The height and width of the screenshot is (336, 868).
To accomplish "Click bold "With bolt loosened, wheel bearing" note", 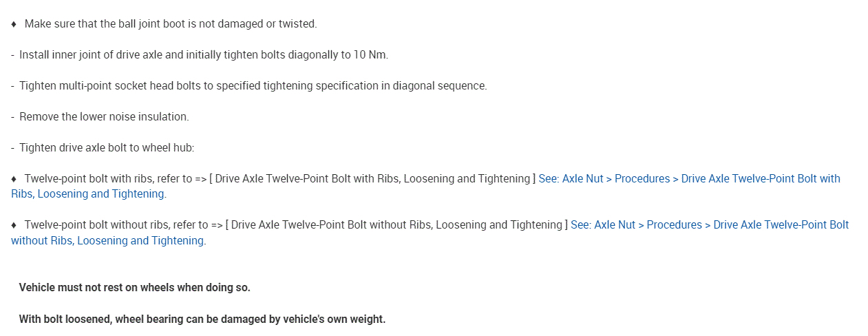I will 202,319.
